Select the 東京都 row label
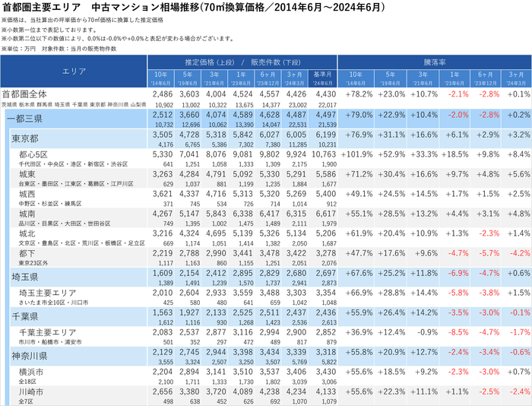 click(25, 138)
